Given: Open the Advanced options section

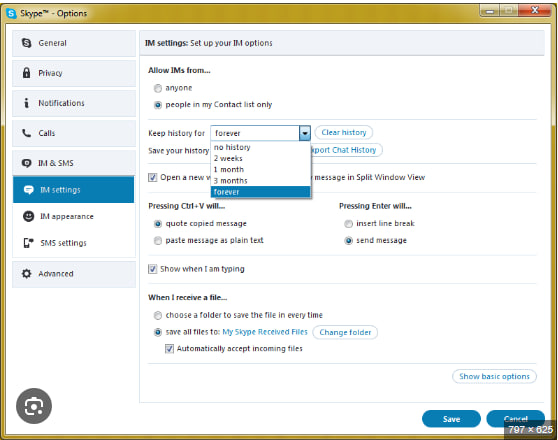Looking at the screenshot, I should click(x=74, y=274).
